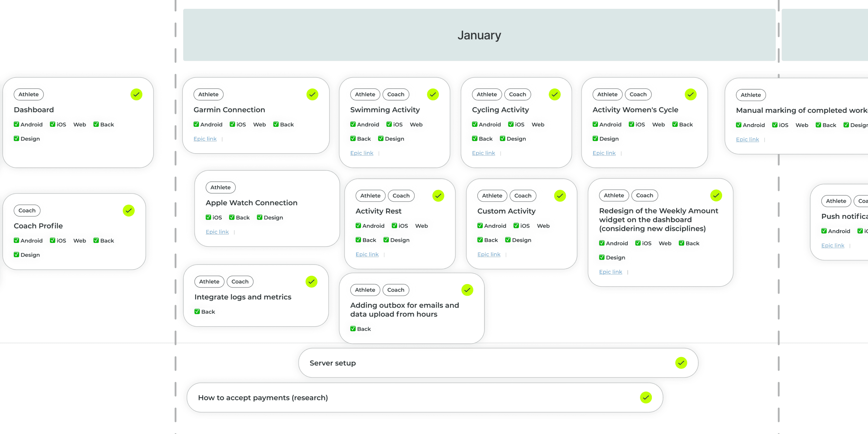The image size is (868, 434).
Task: Follow Epic link on Redesign Weekly Amount card
Action: point(610,272)
